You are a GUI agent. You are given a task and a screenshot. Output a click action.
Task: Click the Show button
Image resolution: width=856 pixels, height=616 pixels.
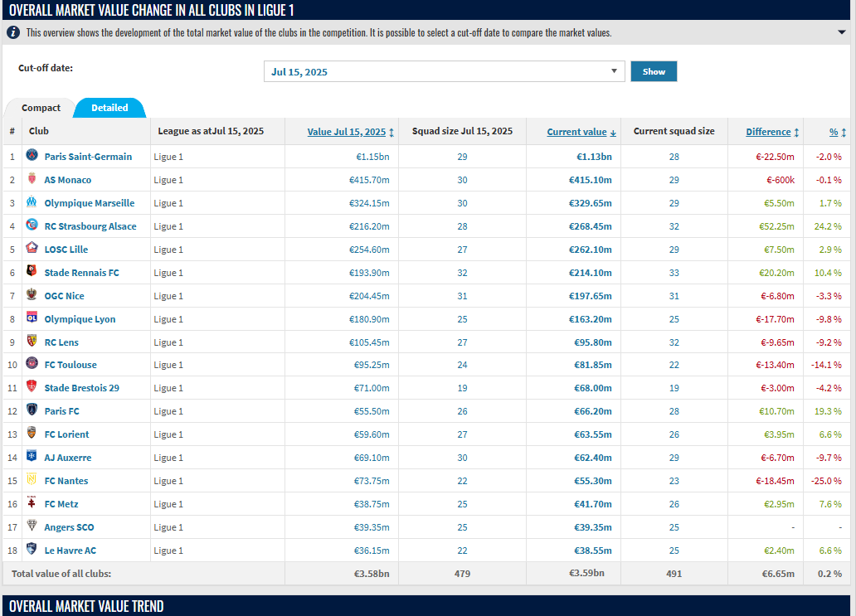click(654, 71)
